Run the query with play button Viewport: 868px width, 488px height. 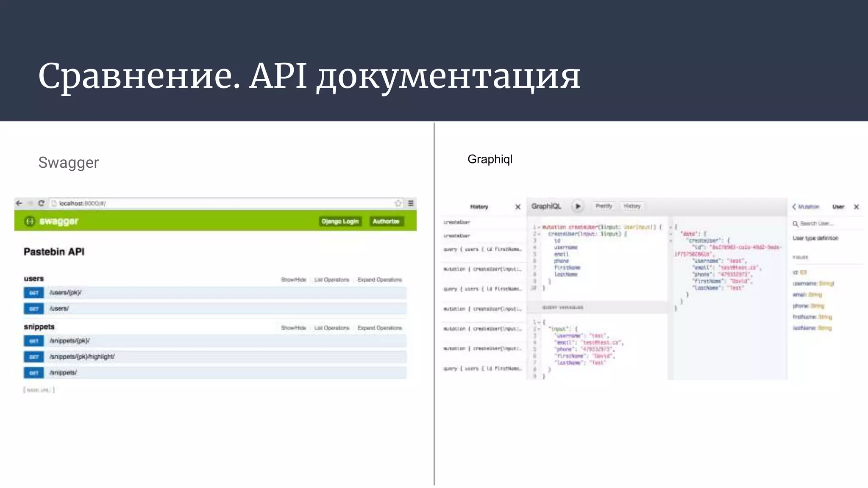577,206
